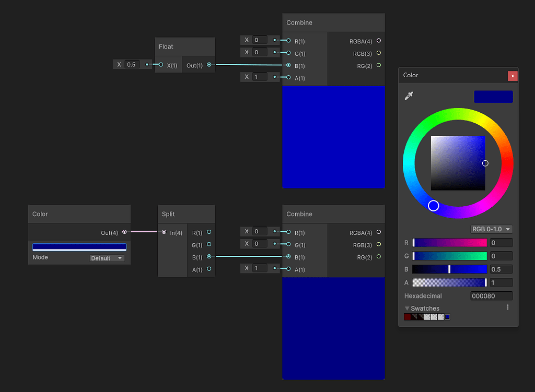Select the A(1) input port on lower Combine node
This screenshot has height=392, width=535.
(288, 269)
